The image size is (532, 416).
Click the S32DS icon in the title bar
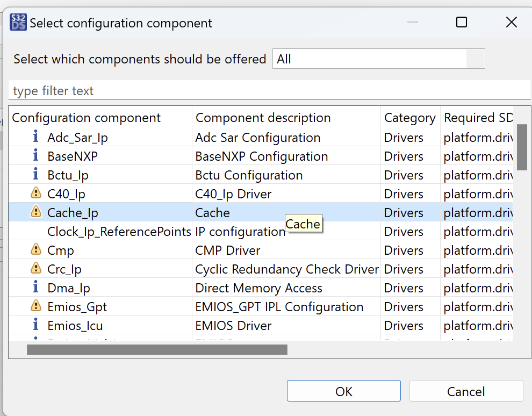(x=18, y=23)
